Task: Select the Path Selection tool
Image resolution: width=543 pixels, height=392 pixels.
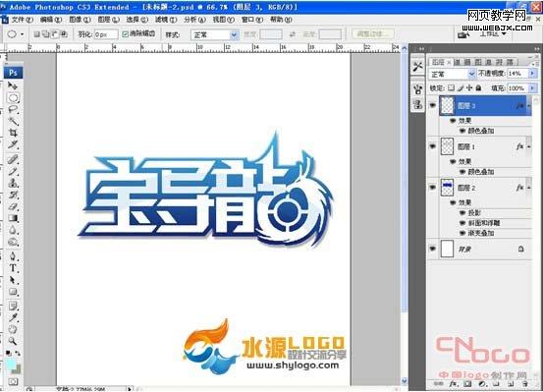Action: (x=13, y=280)
